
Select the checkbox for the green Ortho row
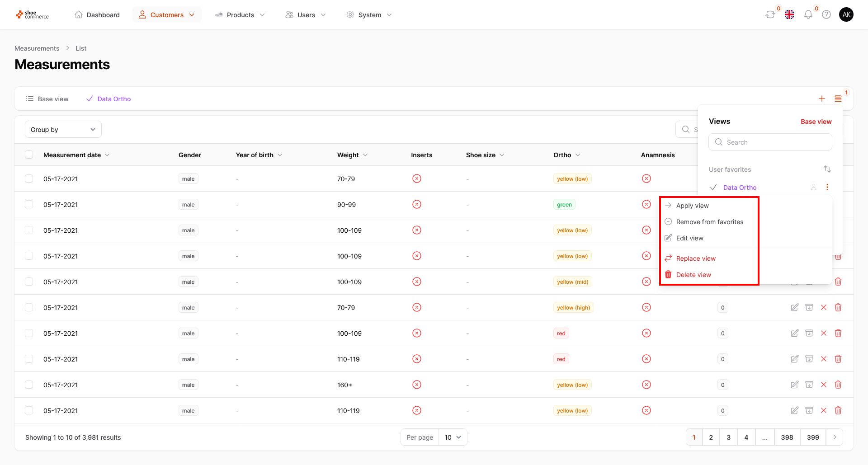(x=29, y=204)
